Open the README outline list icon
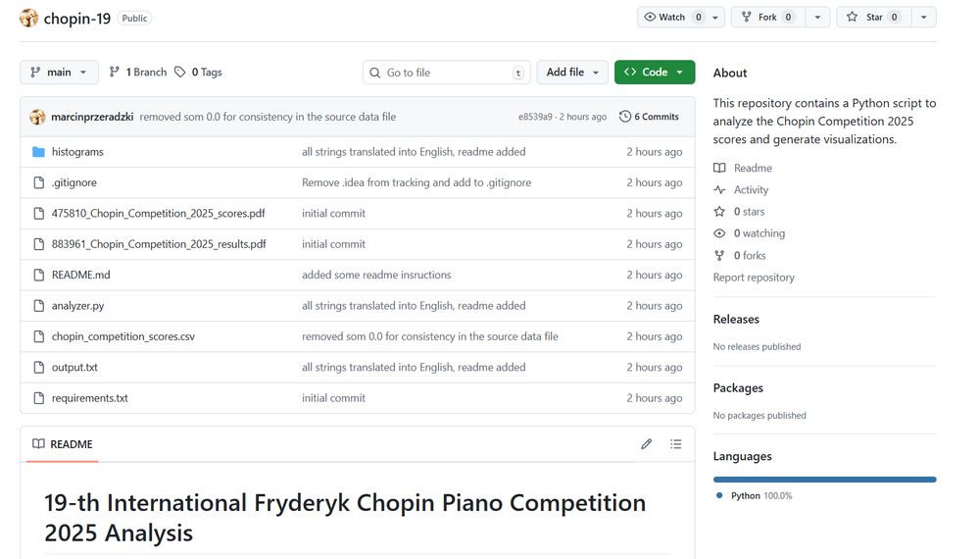Viewport: 980px width, 559px height. [675, 444]
